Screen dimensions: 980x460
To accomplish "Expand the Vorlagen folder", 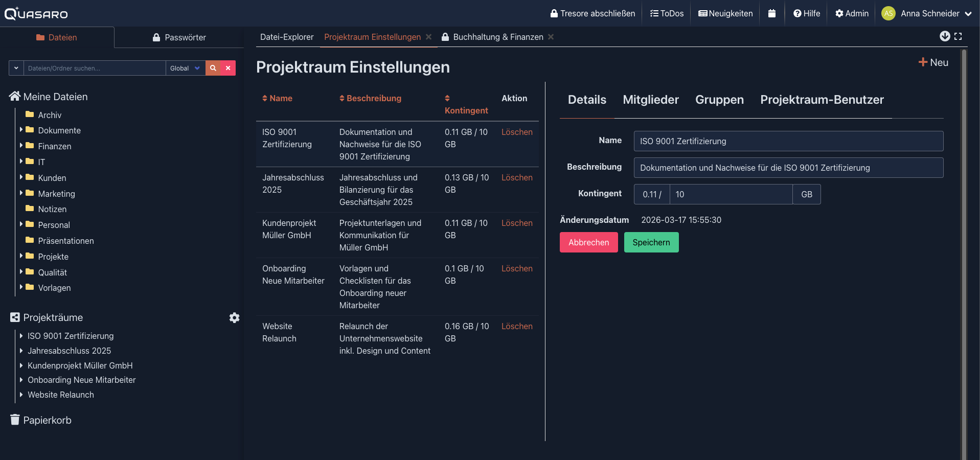I will point(21,287).
